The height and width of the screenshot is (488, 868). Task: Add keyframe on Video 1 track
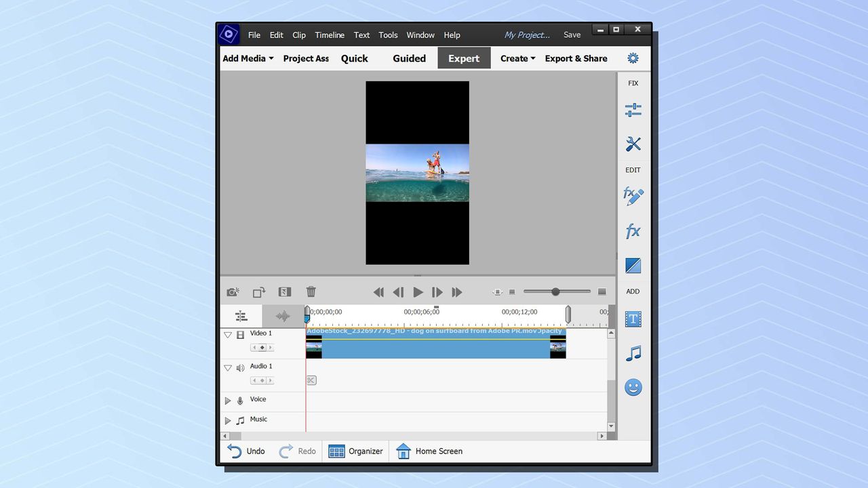(x=262, y=348)
